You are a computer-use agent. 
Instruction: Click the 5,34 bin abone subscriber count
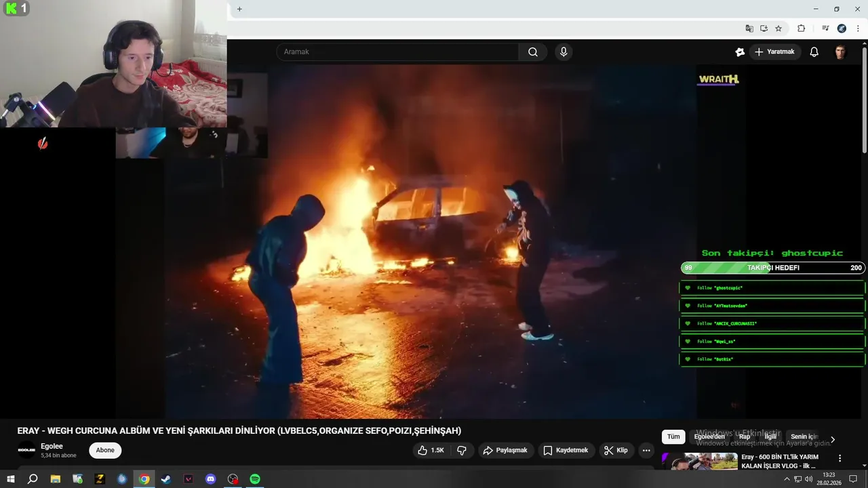pyautogui.click(x=58, y=455)
